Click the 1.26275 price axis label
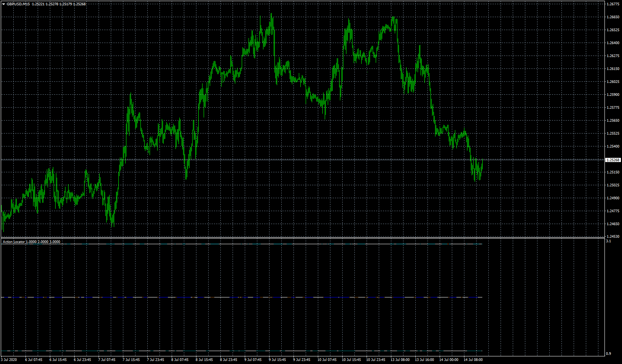This screenshot has height=364, width=622. coord(613,56)
